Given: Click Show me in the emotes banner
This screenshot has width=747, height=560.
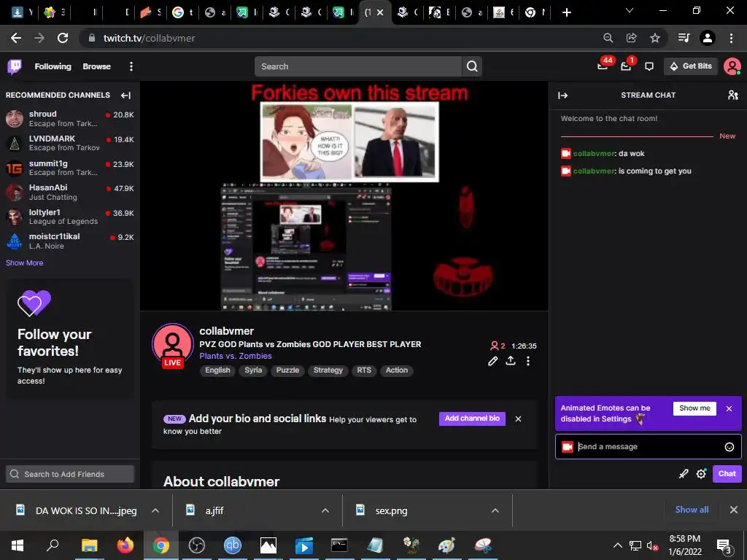Looking at the screenshot, I should (x=694, y=408).
